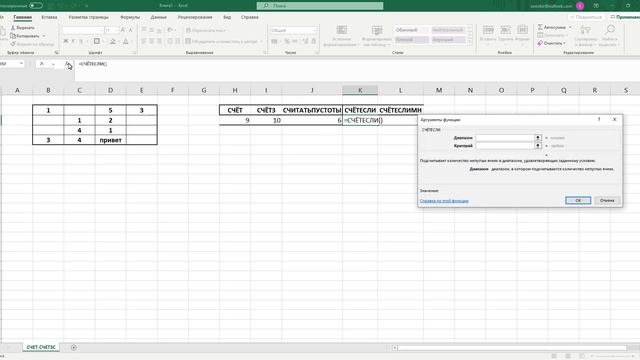This screenshot has width=640, height=360.
Task: Click the Format Painter brush icon
Action: (x=13, y=44)
